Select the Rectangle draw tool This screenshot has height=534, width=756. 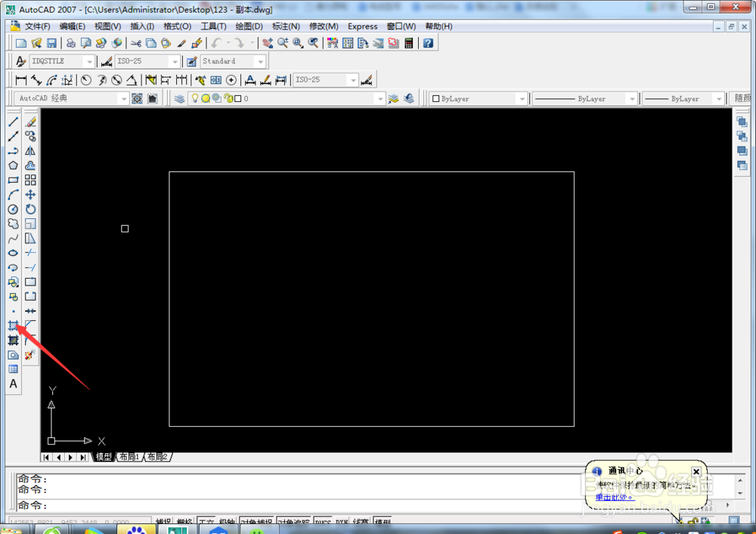[13, 180]
